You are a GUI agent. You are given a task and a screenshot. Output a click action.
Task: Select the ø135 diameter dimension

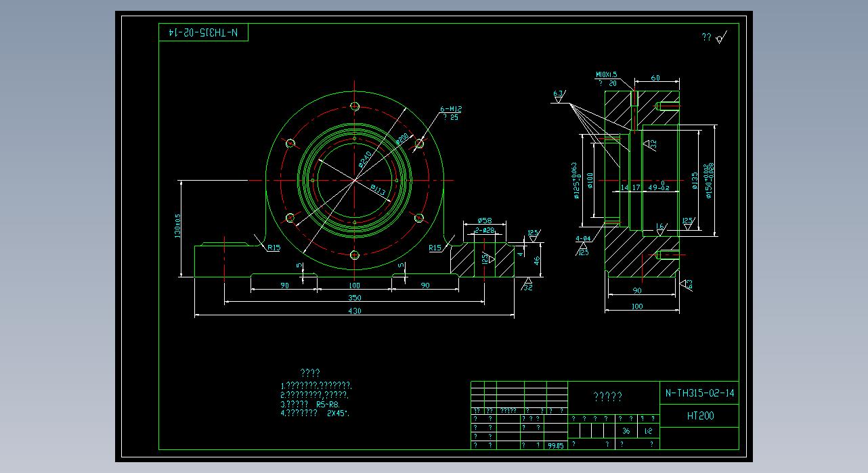(x=695, y=181)
